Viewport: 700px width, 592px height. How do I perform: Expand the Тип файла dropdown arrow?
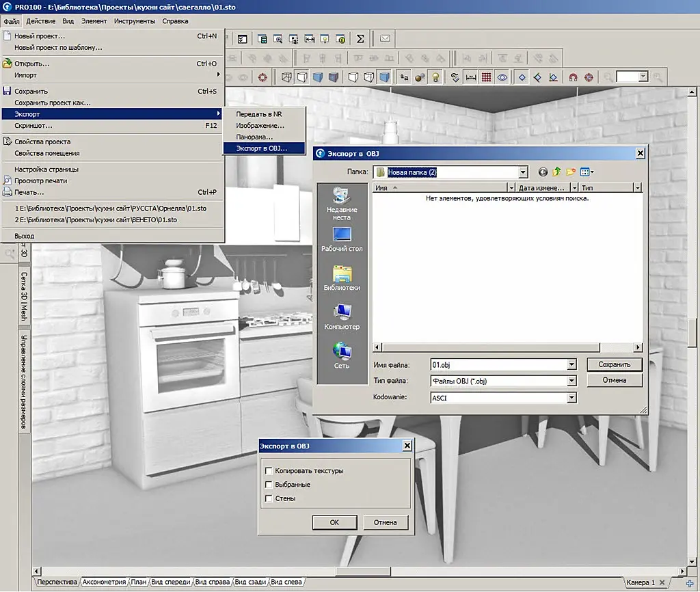[x=571, y=381]
